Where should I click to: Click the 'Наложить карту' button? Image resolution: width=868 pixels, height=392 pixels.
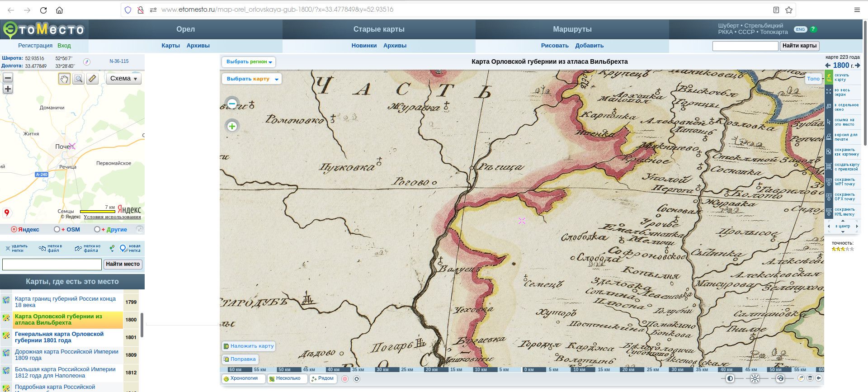(x=249, y=346)
